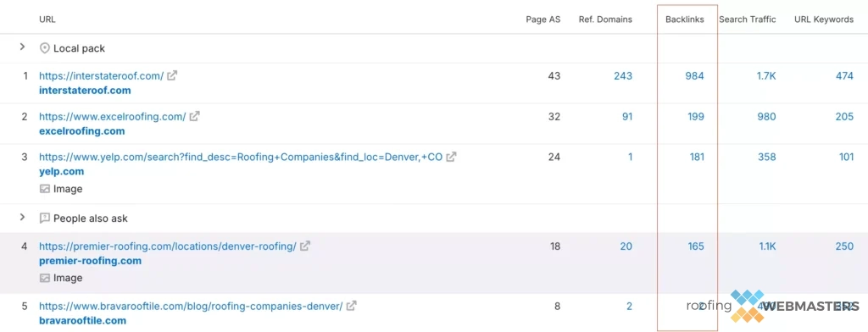Open external link icon for yelp.com search URL

(x=451, y=157)
